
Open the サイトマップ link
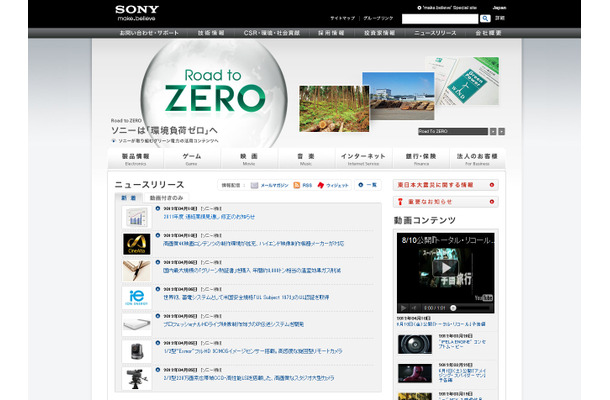[x=343, y=18]
